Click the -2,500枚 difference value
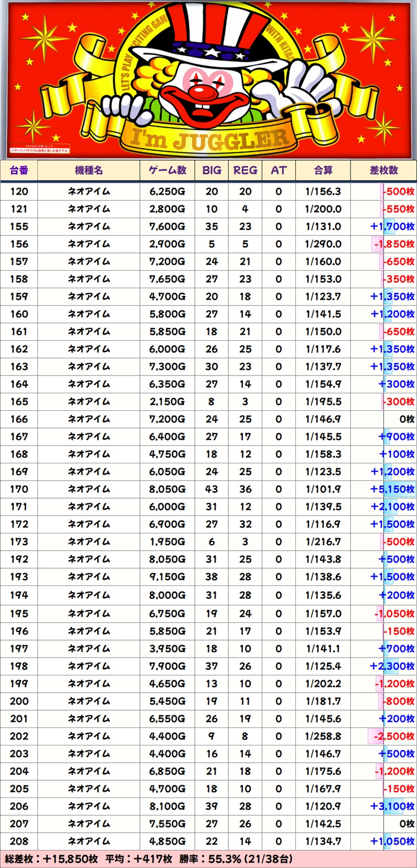This screenshot has width=417, height=868. (x=393, y=736)
